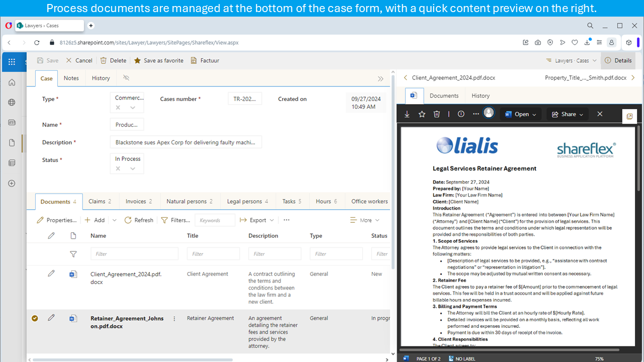This screenshot has height=362, width=644.
Task: Click the browser snapshot camera icon
Action: pyautogui.click(x=538, y=43)
